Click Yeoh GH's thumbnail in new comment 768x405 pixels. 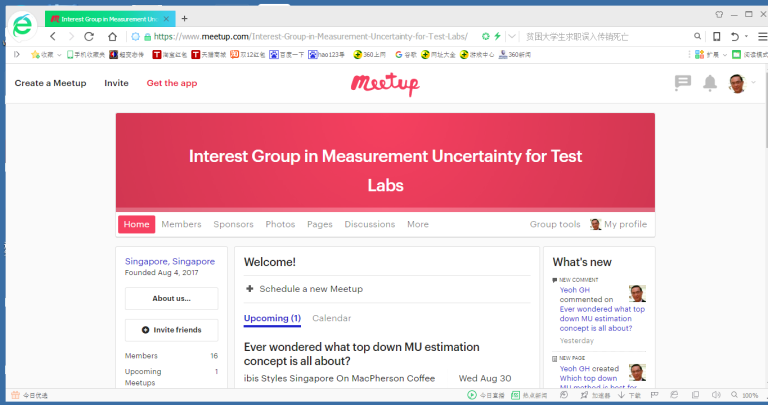tap(637, 293)
